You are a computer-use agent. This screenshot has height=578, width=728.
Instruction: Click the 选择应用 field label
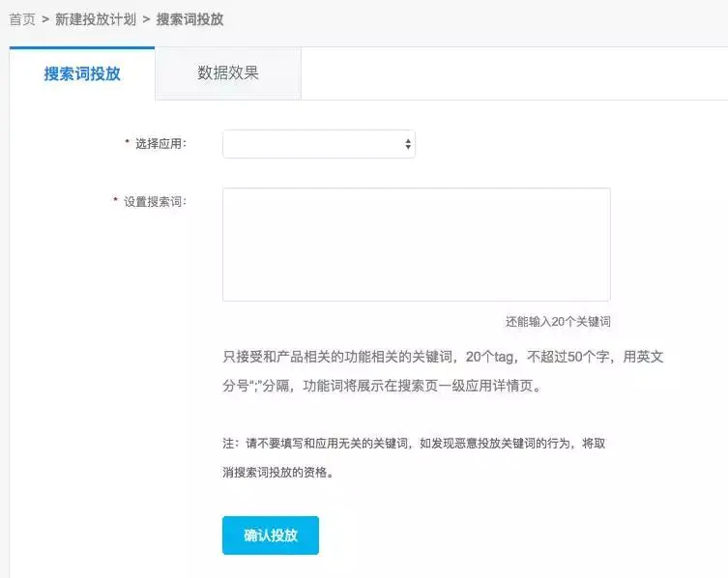tap(160, 144)
